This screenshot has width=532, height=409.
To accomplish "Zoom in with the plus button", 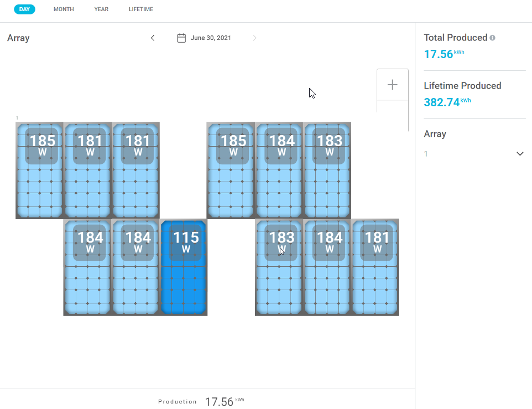I will click(x=392, y=85).
